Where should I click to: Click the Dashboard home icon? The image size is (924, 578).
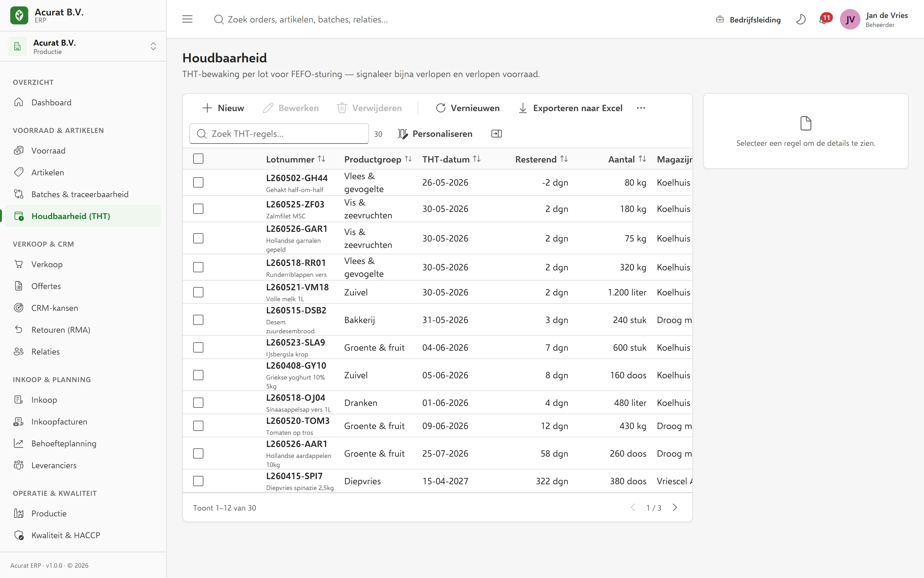pos(19,102)
